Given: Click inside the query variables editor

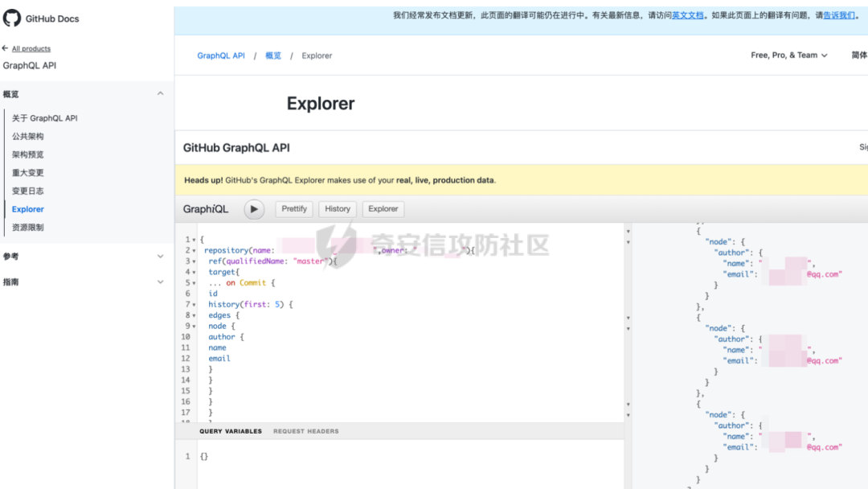Looking at the screenshot, I should click(x=410, y=464).
